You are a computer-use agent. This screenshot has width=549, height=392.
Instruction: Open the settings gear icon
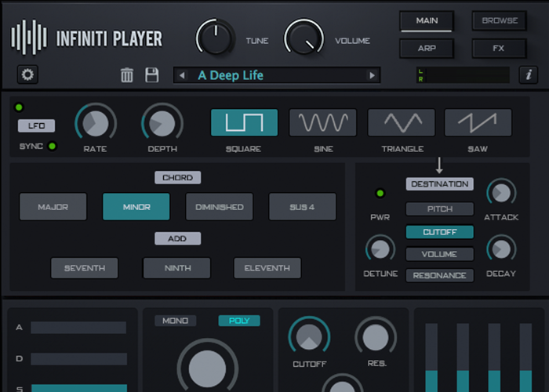pyautogui.click(x=28, y=75)
